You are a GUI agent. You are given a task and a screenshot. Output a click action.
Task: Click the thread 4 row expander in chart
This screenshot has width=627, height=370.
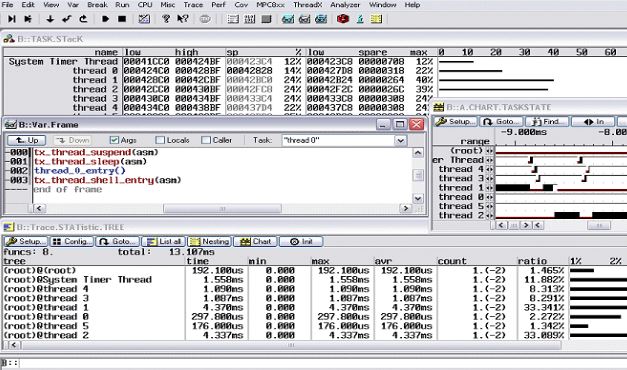click(x=489, y=169)
